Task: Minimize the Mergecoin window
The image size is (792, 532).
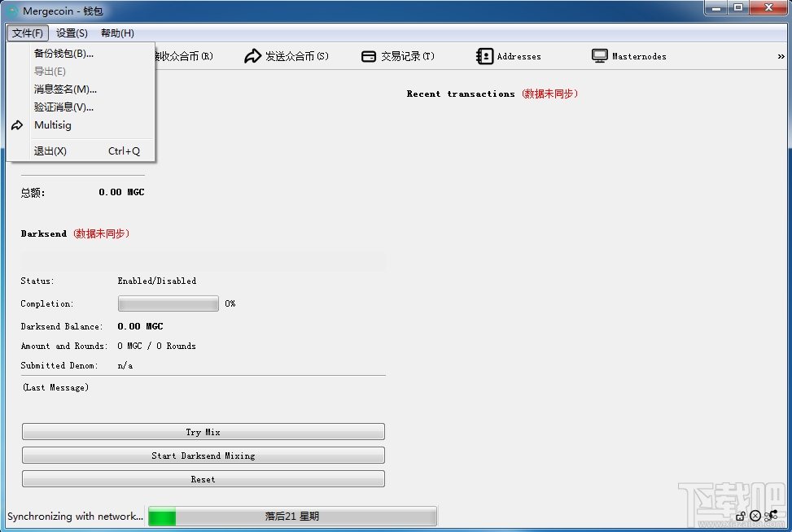Action: point(716,8)
